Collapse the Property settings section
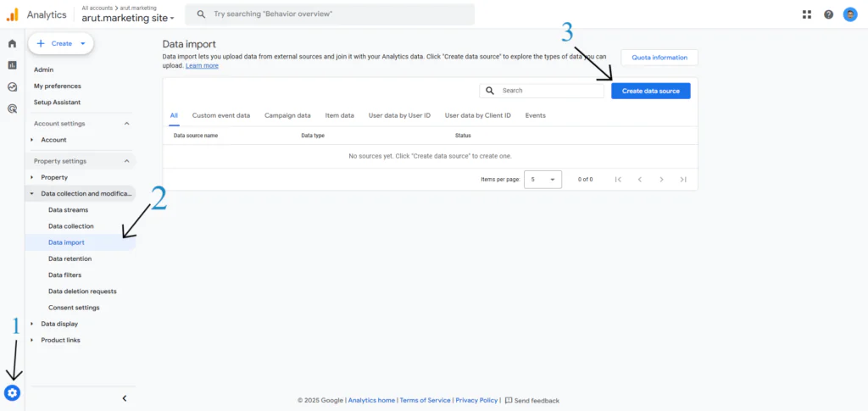The image size is (868, 411). pos(127,161)
